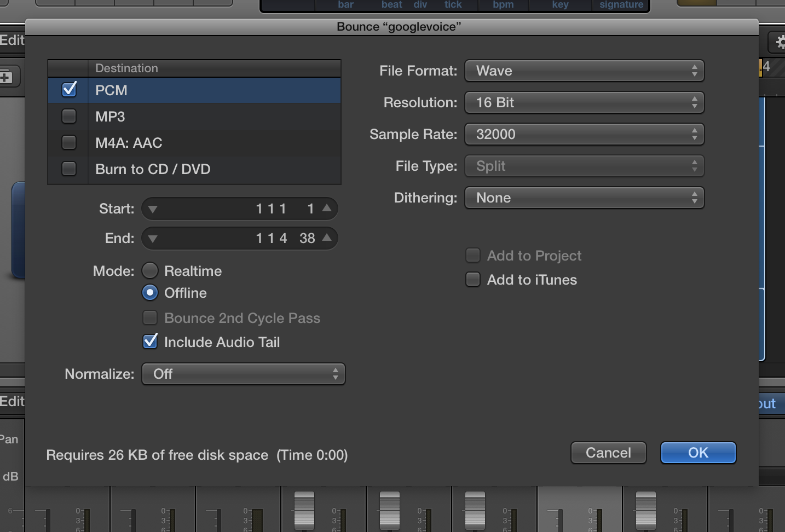This screenshot has width=785, height=532.
Task: Enable the M4A: AAC destination checkbox
Action: [x=69, y=142]
